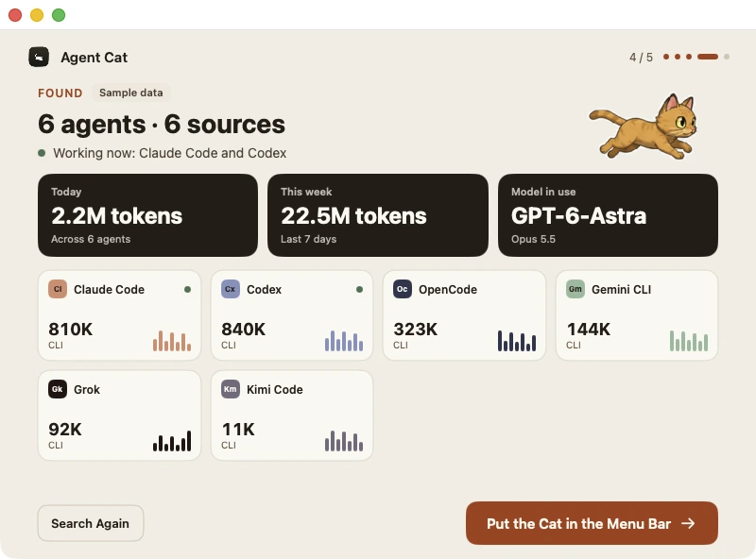Jump to the fifth page dot
The height and width of the screenshot is (559, 756).
point(727,57)
